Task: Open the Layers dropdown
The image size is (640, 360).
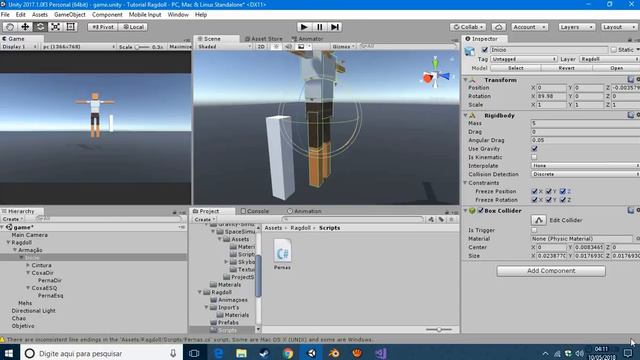Action: click(576, 27)
